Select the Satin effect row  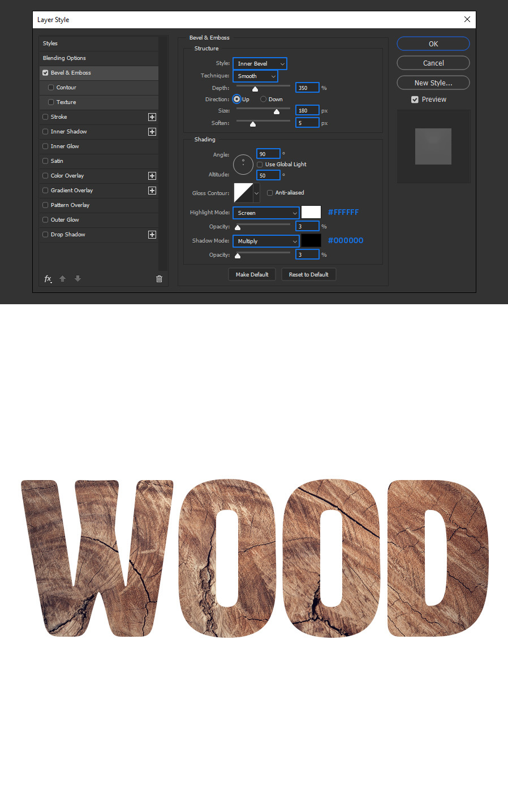tap(99, 161)
